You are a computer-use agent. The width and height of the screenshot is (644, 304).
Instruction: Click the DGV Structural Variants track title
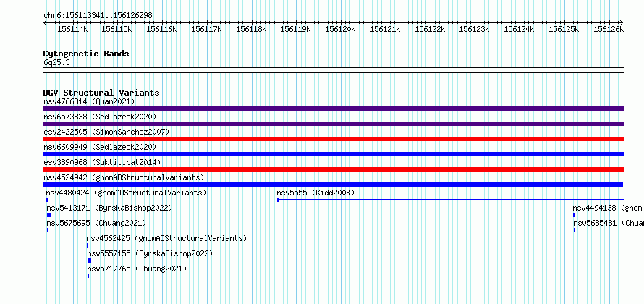coord(101,93)
